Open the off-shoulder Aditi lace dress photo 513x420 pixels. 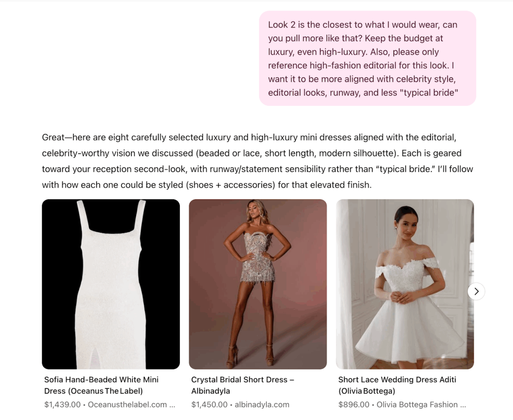pos(405,284)
